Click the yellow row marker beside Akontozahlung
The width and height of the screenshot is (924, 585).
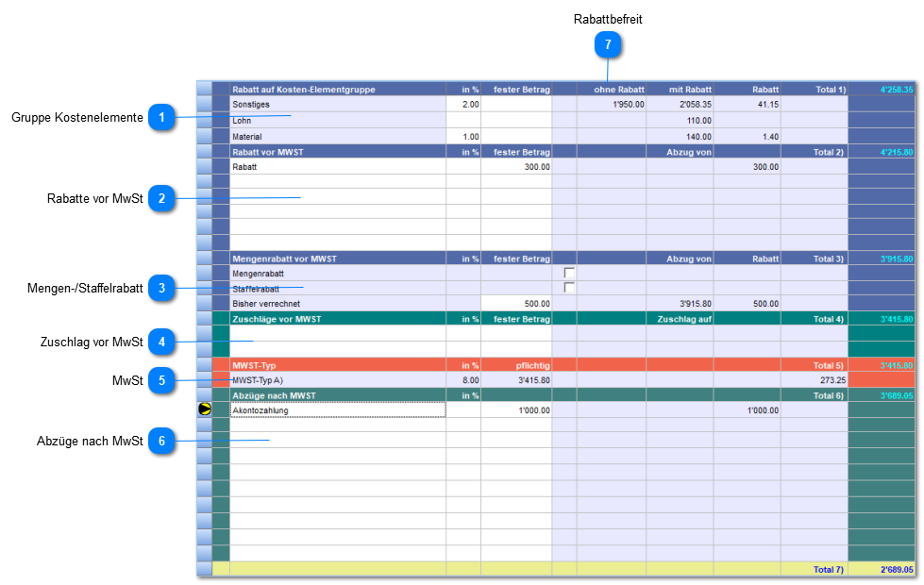[x=205, y=409]
